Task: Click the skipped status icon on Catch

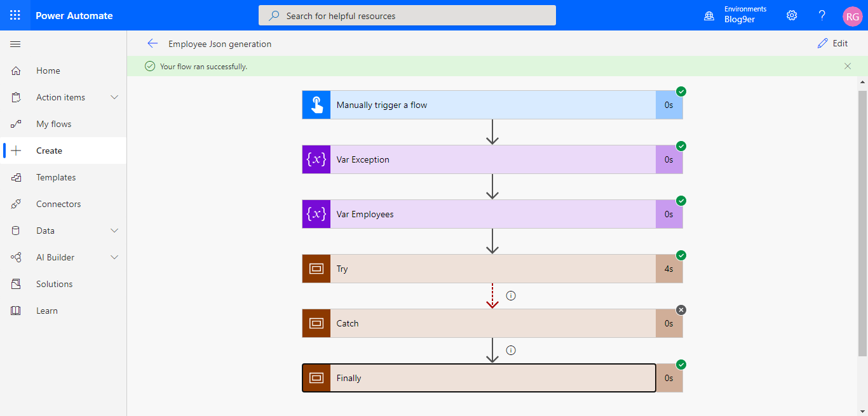Action: (x=681, y=309)
